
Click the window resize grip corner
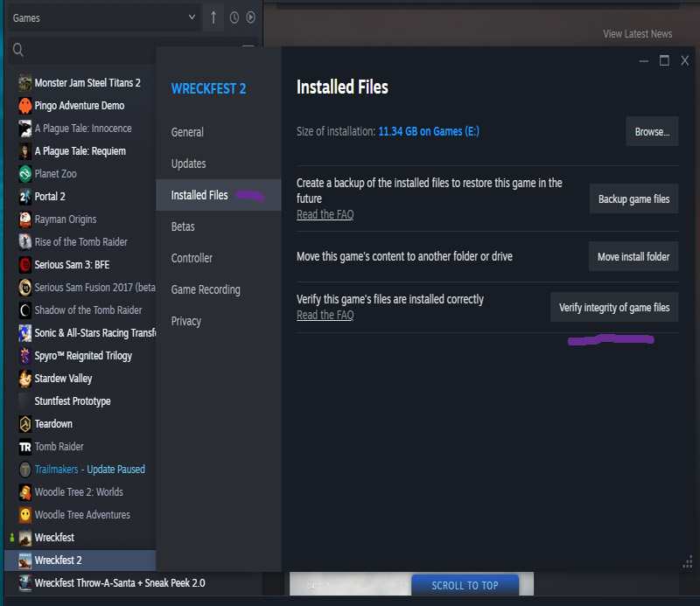coord(688,561)
